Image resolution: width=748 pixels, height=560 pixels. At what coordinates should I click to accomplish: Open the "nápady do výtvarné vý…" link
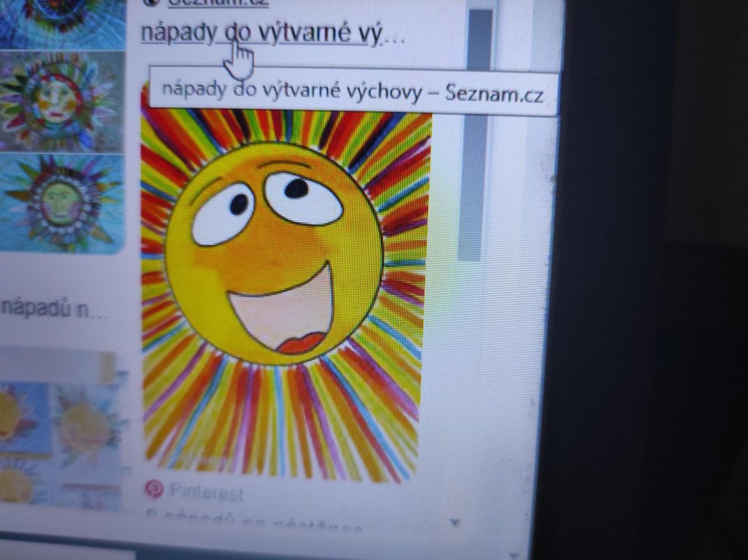coord(273,32)
